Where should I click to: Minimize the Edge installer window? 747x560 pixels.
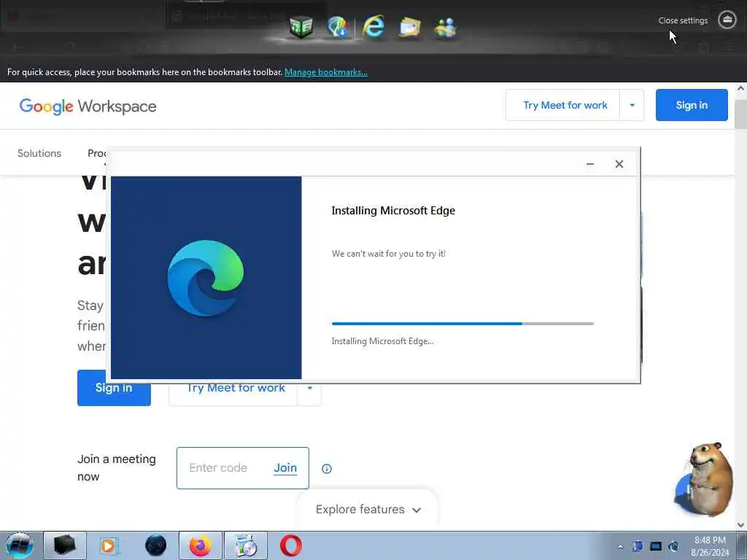point(589,164)
